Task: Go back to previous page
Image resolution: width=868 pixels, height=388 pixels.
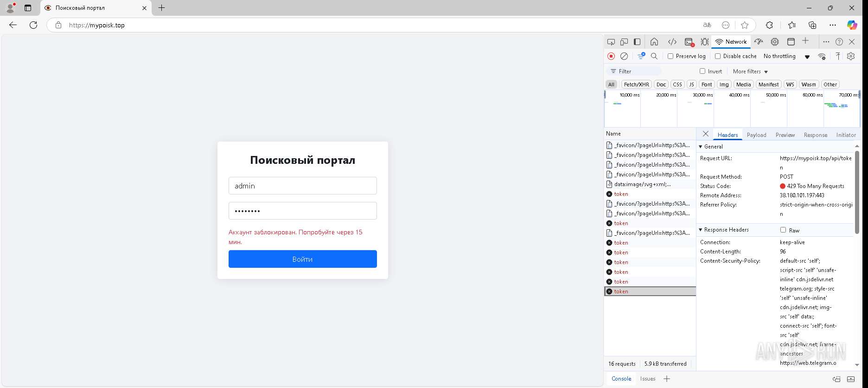Action: (x=13, y=25)
